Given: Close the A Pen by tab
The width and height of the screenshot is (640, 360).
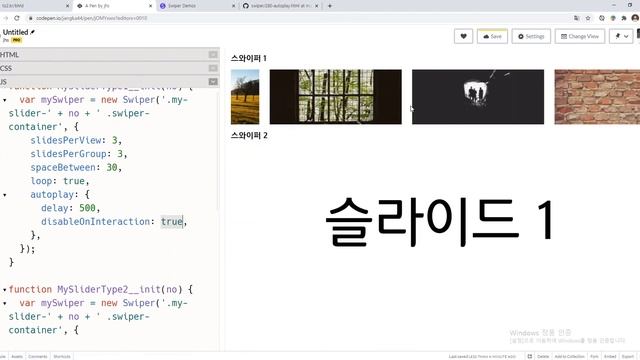Looking at the screenshot, I should tap(150, 6).
